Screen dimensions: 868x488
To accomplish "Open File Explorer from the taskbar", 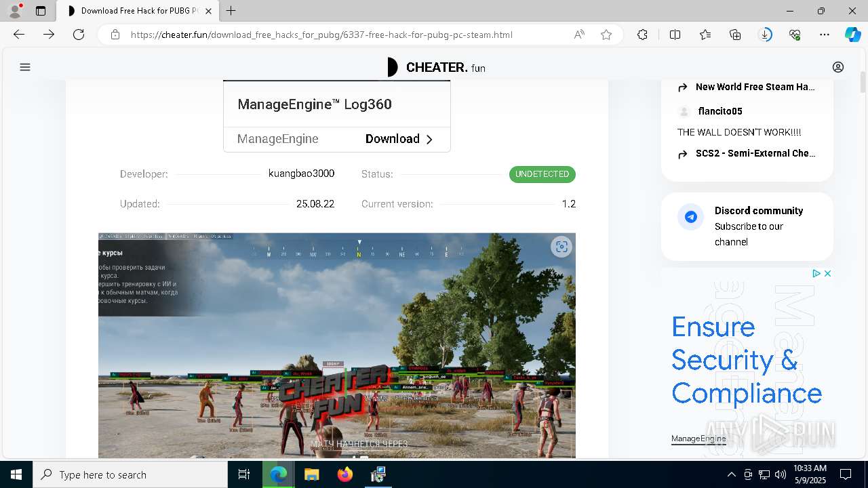I will click(312, 474).
